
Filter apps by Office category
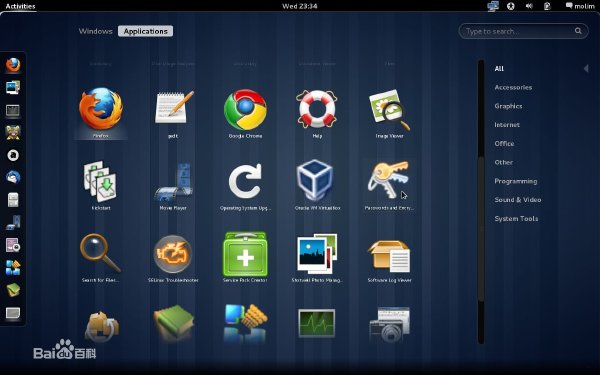(504, 143)
